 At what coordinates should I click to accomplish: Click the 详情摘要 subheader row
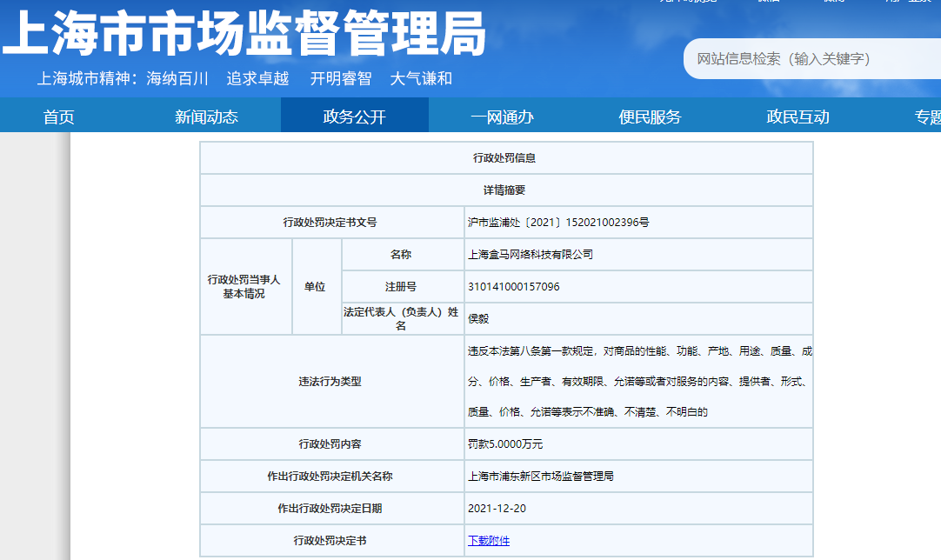coord(506,190)
